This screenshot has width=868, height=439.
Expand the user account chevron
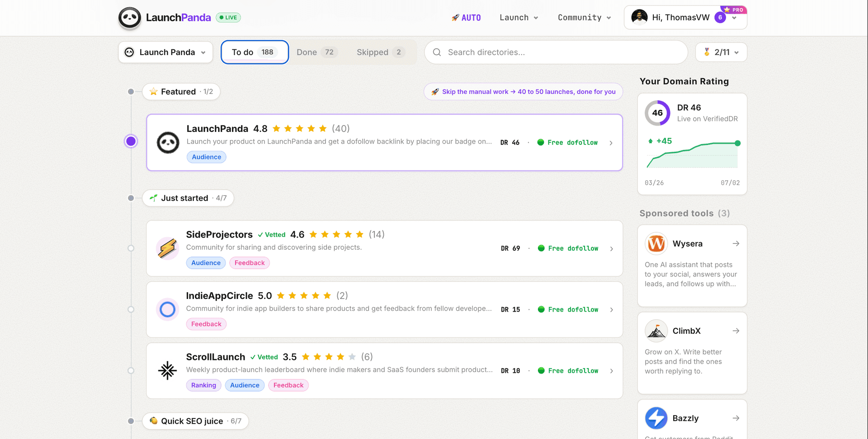[734, 18]
